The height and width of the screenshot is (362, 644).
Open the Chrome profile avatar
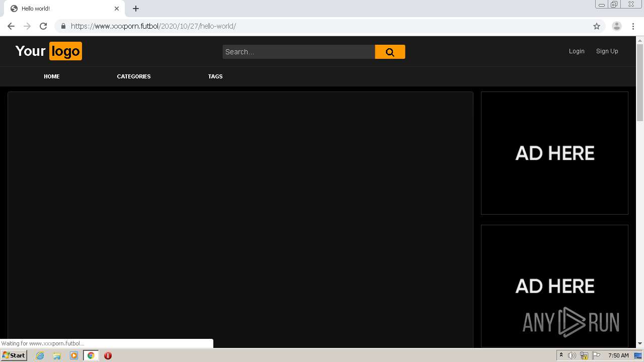617,26
